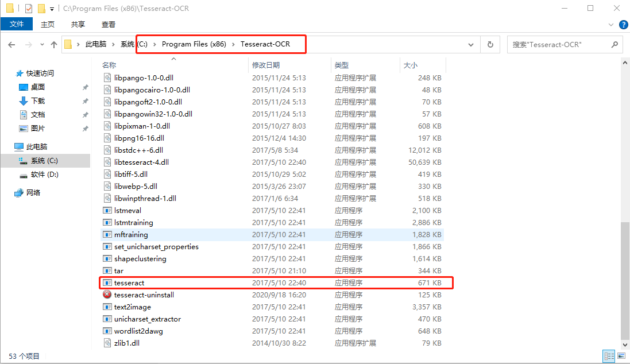Select the libtiff-5.dll file icon
630x364 pixels.
click(x=107, y=174)
